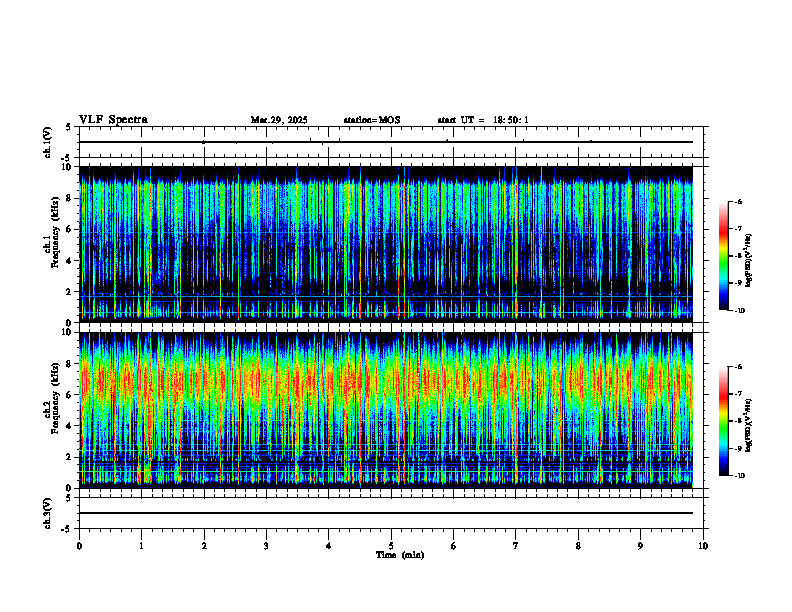792x612 pixels.
Task: Click the start UT = 18:50:1 label
Action: (x=483, y=120)
